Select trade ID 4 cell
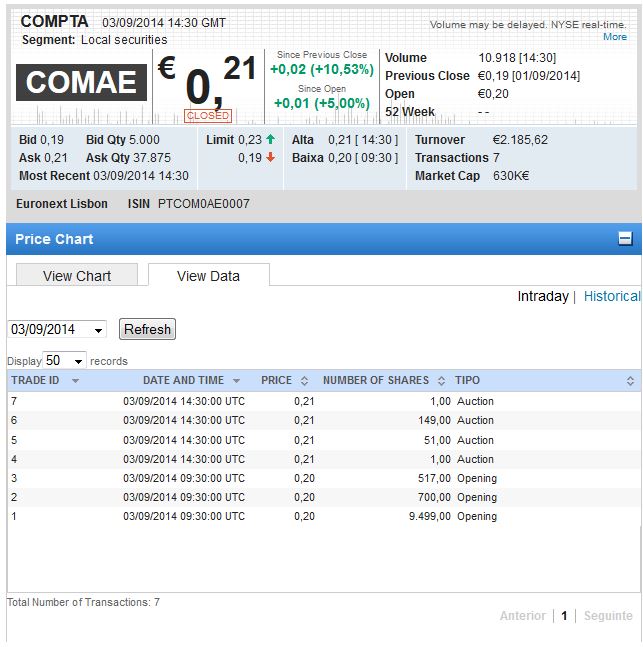Image resolution: width=643 pixels, height=647 pixels. (14, 459)
